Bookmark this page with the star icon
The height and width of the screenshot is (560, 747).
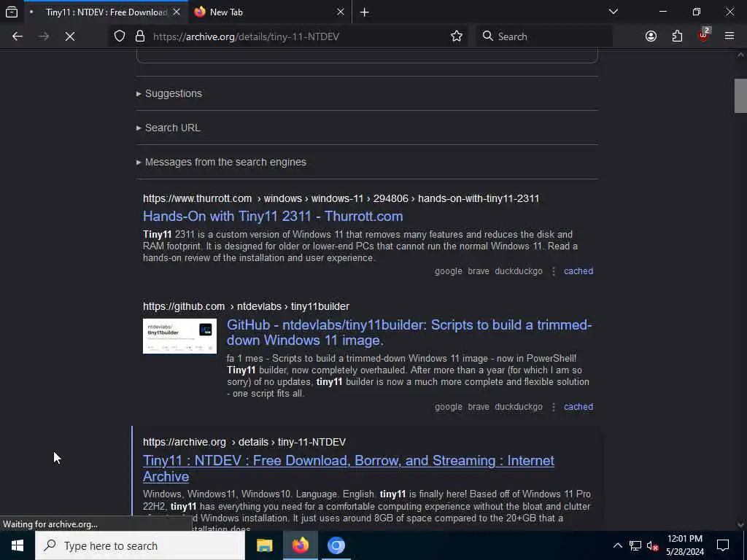coord(457,36)
